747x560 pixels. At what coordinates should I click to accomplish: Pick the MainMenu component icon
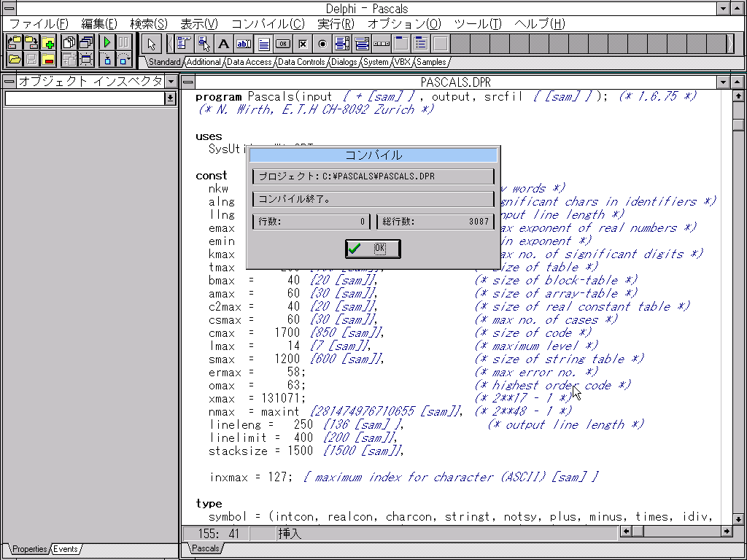point(184,44)
